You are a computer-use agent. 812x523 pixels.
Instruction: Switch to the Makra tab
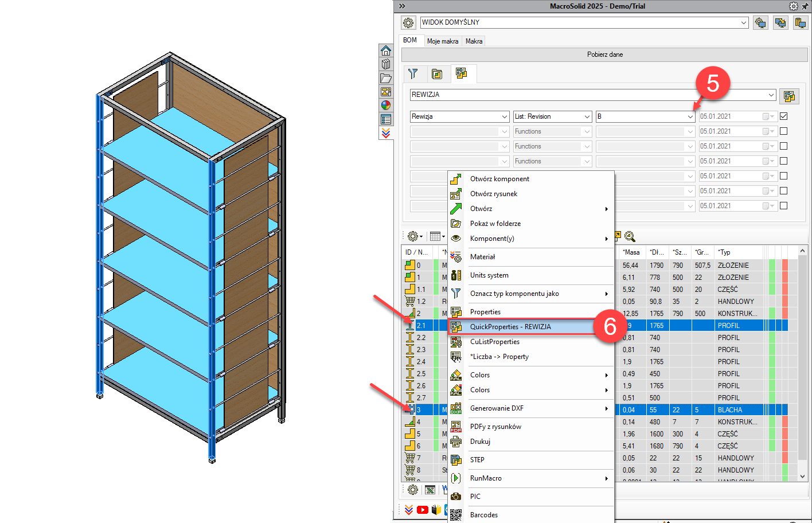point(474,41)
